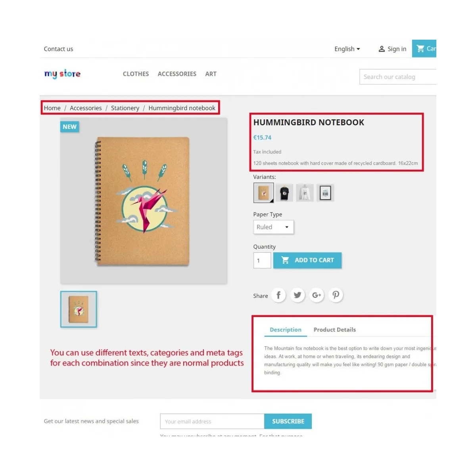Share the product on Twitter

coord(297,295)
